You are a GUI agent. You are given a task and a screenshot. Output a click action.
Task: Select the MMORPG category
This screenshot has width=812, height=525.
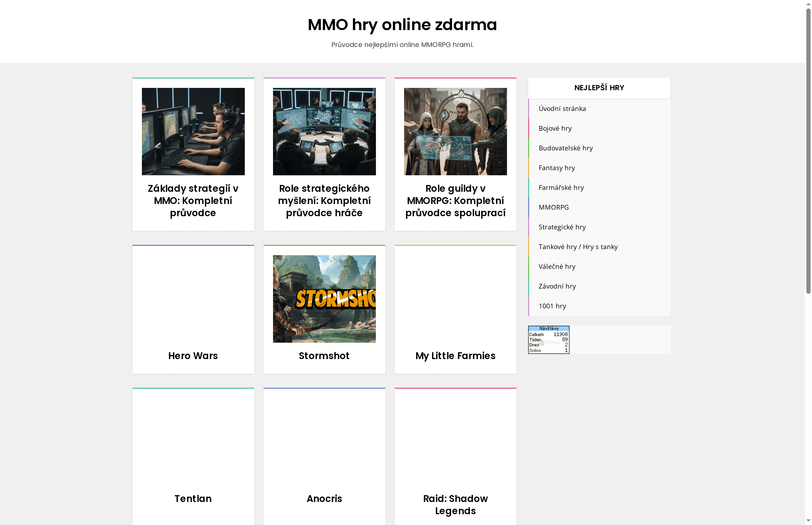pos(553,207)
